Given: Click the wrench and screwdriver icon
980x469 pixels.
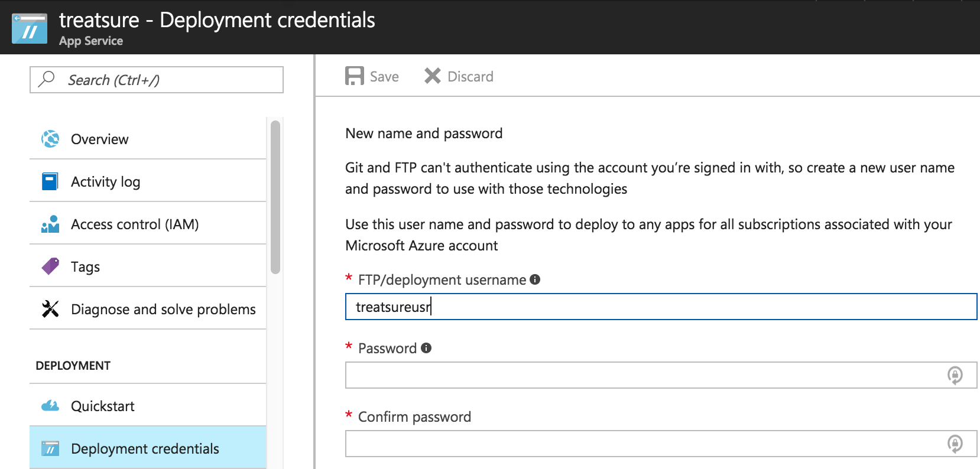Looking at the screenshot, I should pos(50,309).
